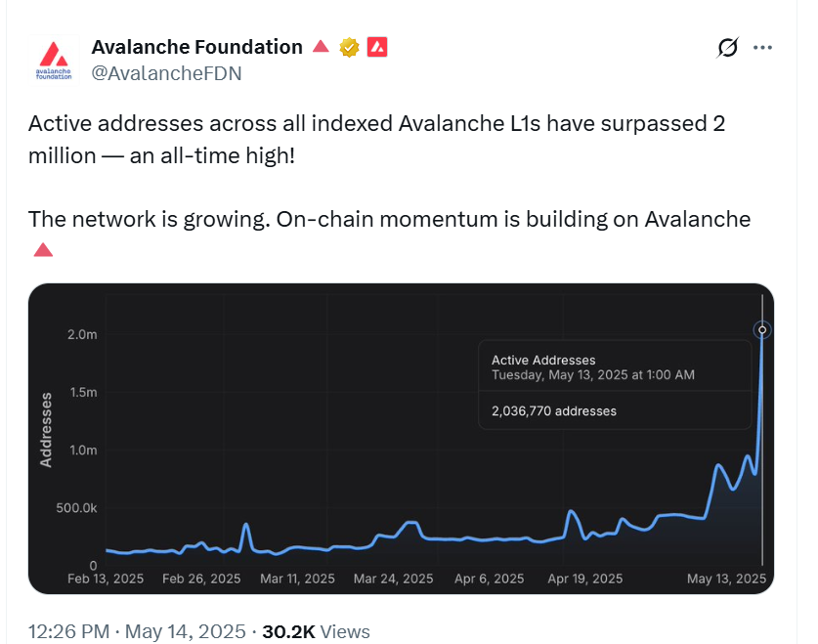Click the Addresses vertical axis title
The image size is (818, 644).
click(46, 430)
